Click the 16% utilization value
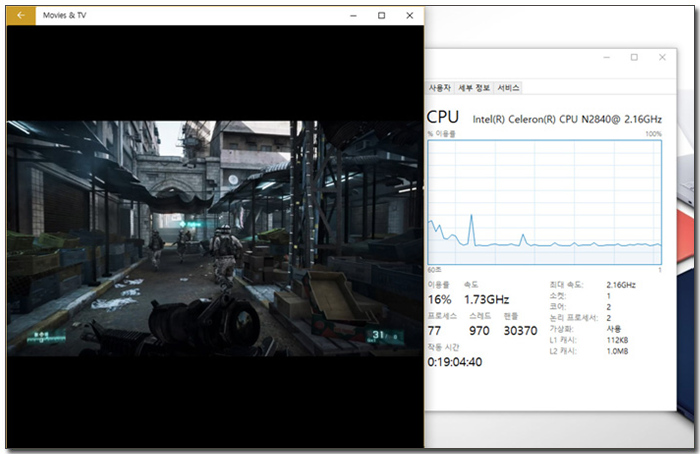Screen dimensions: 700x454 coord(439,300)
